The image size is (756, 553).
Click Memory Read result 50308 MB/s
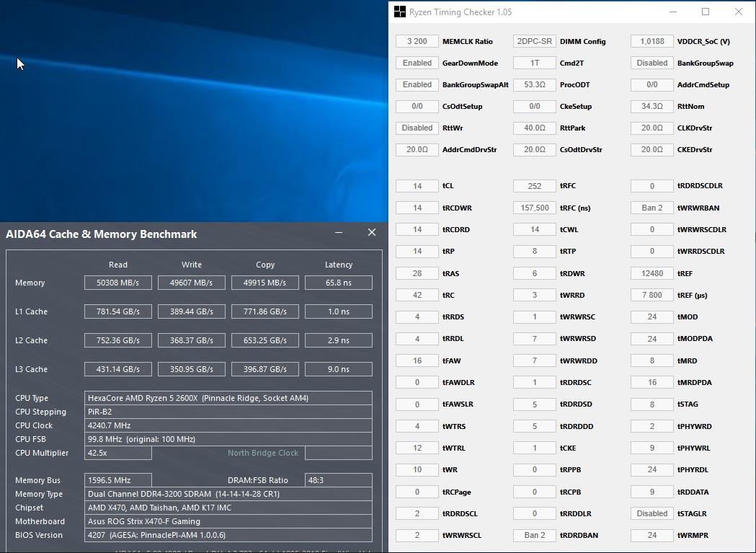click(118, 283)
